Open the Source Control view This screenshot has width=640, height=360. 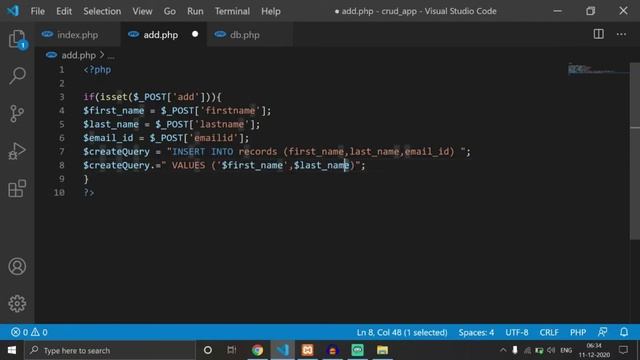click(x=17, y=113)
